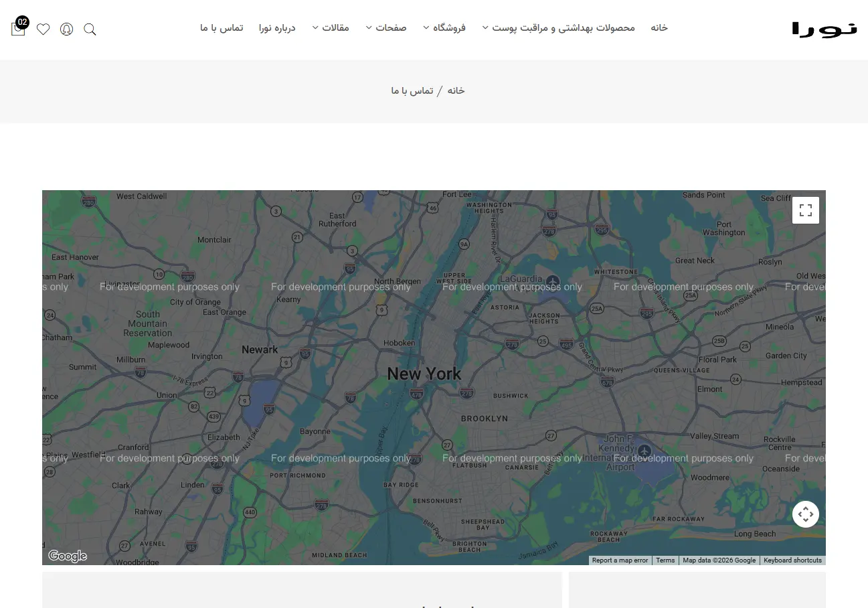This screenshot has height=608, width=868.
Task: Expand the صفحات menu chevron
Action: click(369, 27)
